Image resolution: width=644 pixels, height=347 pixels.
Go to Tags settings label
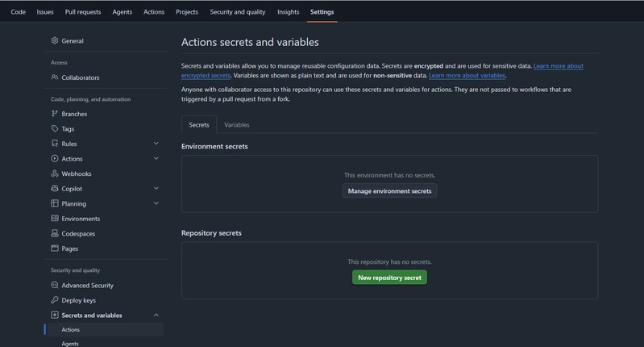coord(69,128)
